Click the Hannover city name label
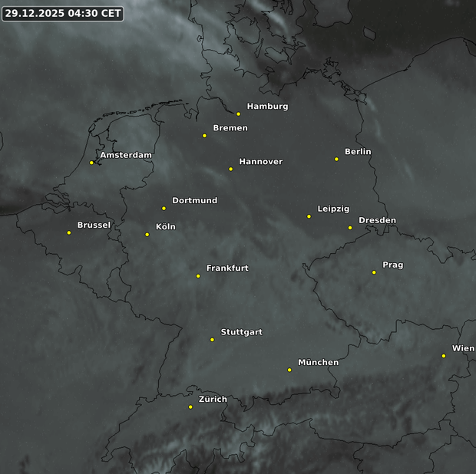The width and height of the screenshot is (476, 474). (x=260, y=162)
